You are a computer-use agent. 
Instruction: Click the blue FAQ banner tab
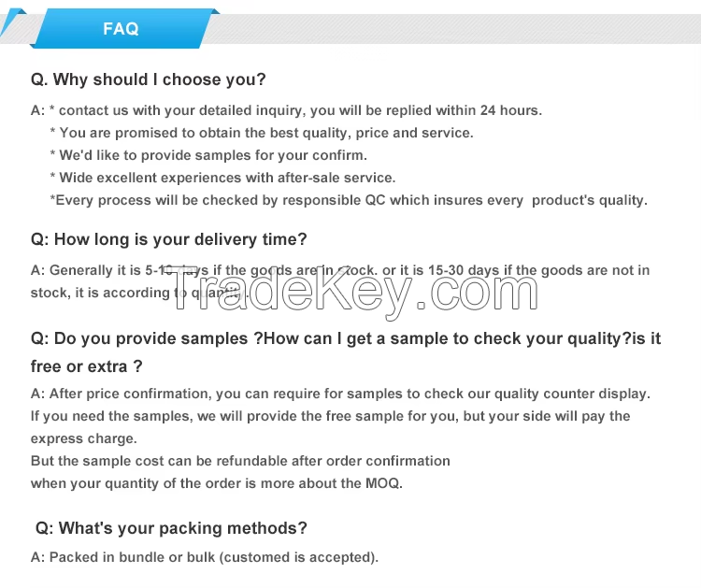(x=122, y=28)
